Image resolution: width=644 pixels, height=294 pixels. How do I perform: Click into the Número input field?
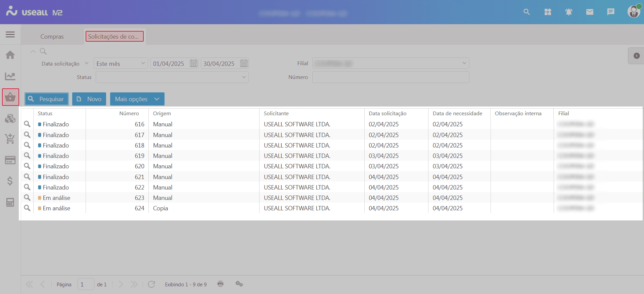[x=390, y=77]
